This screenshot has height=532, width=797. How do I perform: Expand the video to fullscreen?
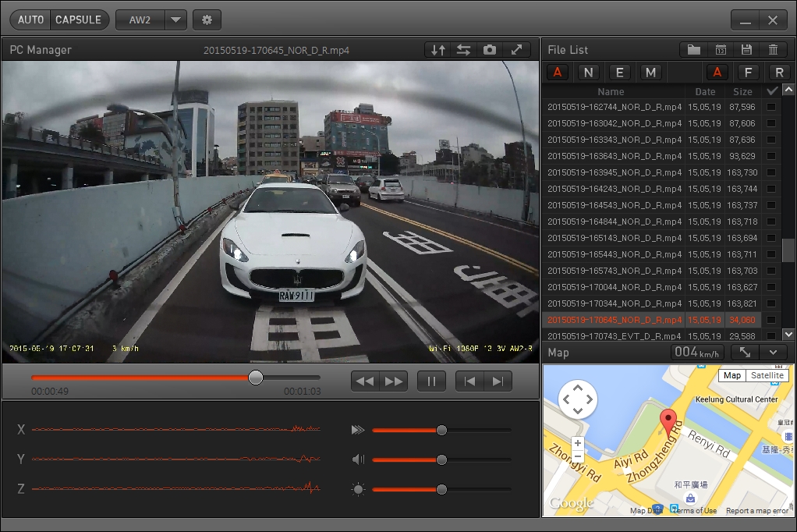[x=516, y=50]
